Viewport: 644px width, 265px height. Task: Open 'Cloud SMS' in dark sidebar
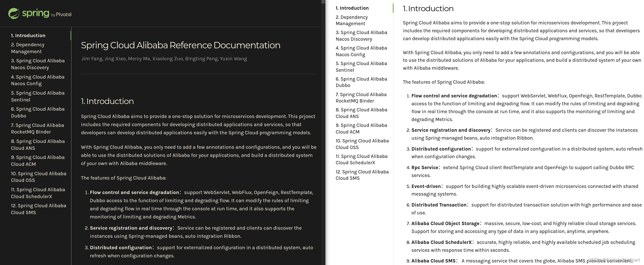click(x=39, y=209)
